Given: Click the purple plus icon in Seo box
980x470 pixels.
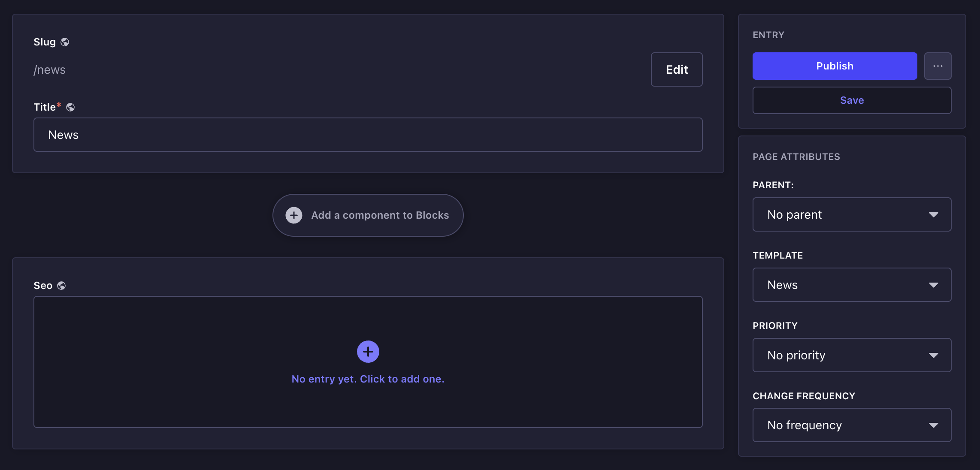Looking at the screenshot, I should (x=368, y=352).
